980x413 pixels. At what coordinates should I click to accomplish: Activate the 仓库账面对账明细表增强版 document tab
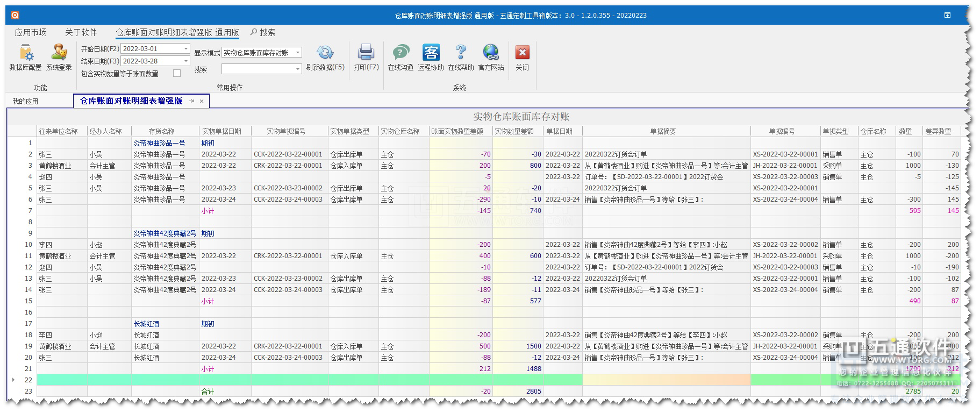[131, 101]
